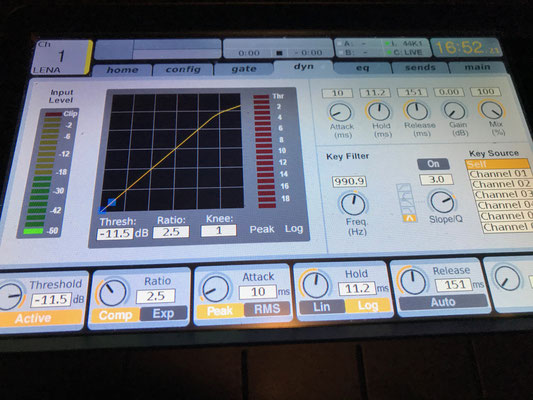The image size is (533, 400).
Task: Click the upper Hold (ms) knob
Action: 378,111
